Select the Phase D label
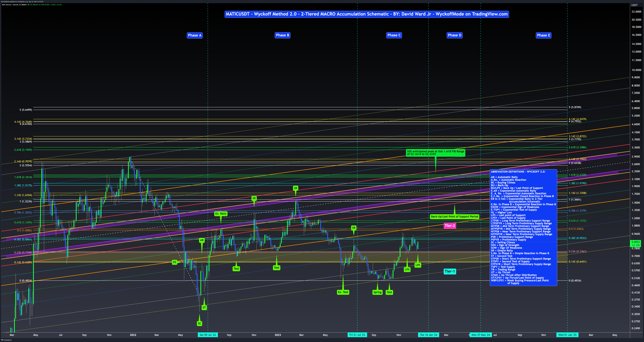Screen dimensions: 644x342 (454, 35)
